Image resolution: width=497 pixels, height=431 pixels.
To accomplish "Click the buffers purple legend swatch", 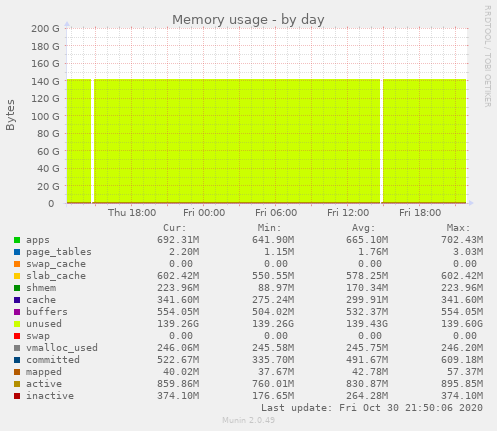I will 17,312.
